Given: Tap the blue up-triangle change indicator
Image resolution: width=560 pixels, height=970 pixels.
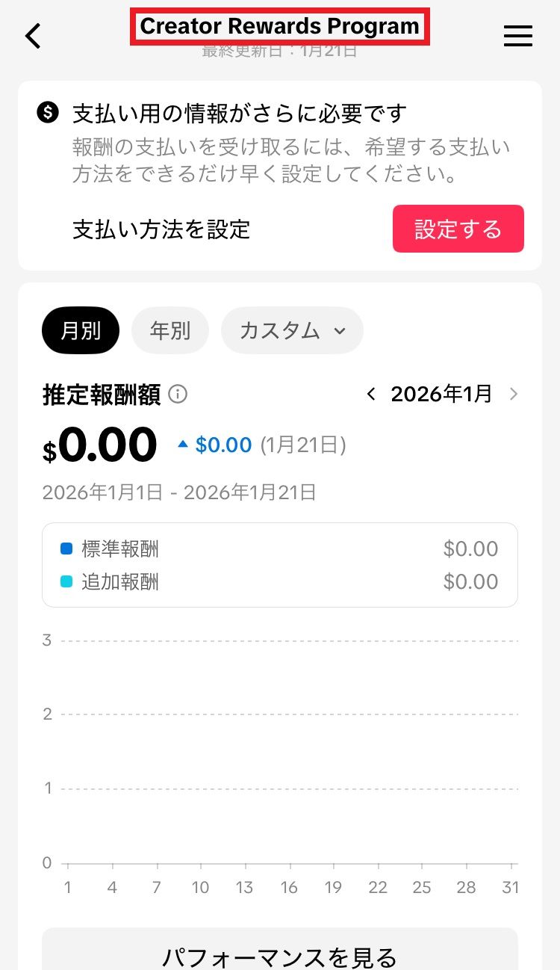Looking at the screenshot, I should pos(183,445).
